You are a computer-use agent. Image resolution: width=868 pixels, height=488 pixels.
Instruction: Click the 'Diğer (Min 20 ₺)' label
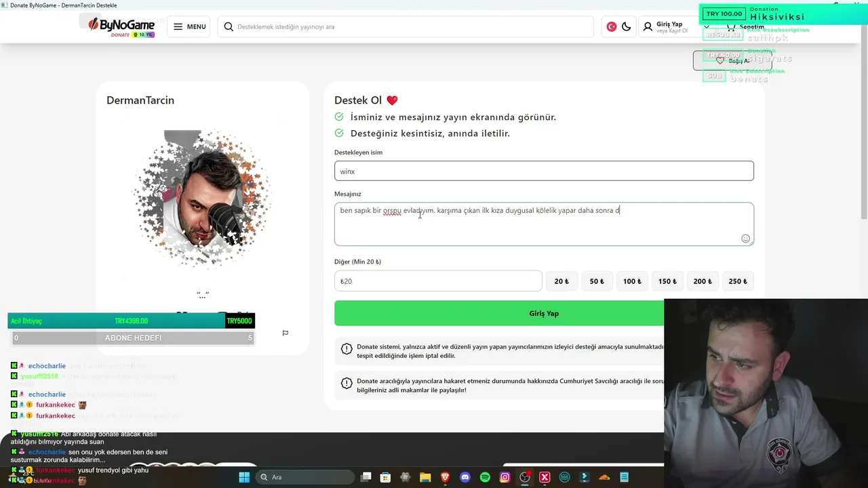(x=357, y=262)
